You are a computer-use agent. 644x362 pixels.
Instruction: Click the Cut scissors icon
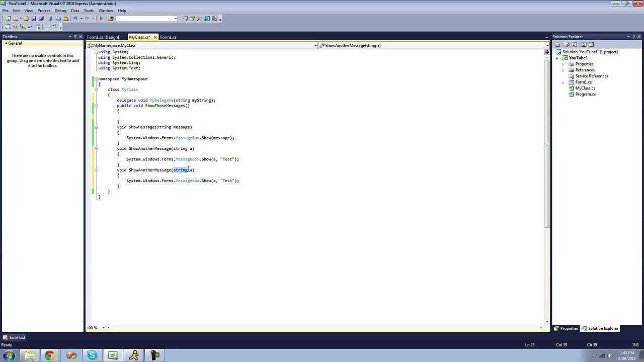(51, 19)
